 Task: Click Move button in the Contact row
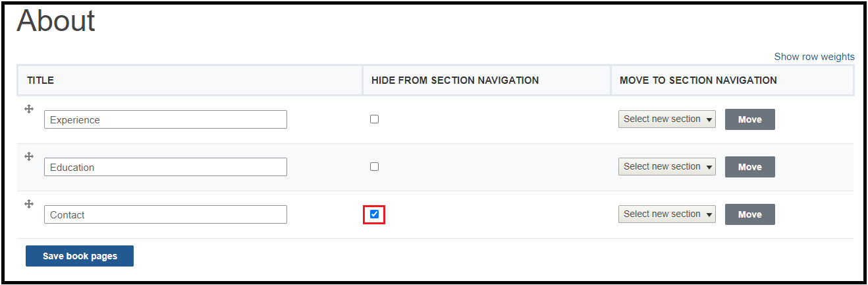[x=749, y=214]
